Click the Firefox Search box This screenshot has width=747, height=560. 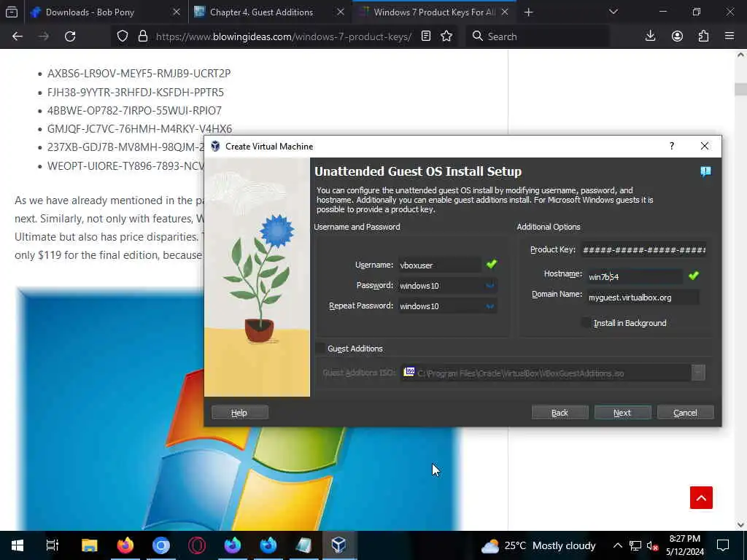(538, 36)
